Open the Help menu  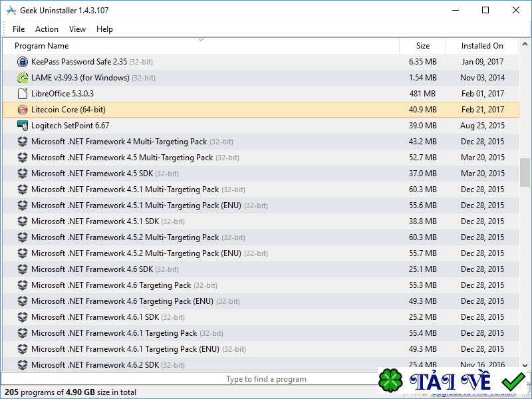104,29
